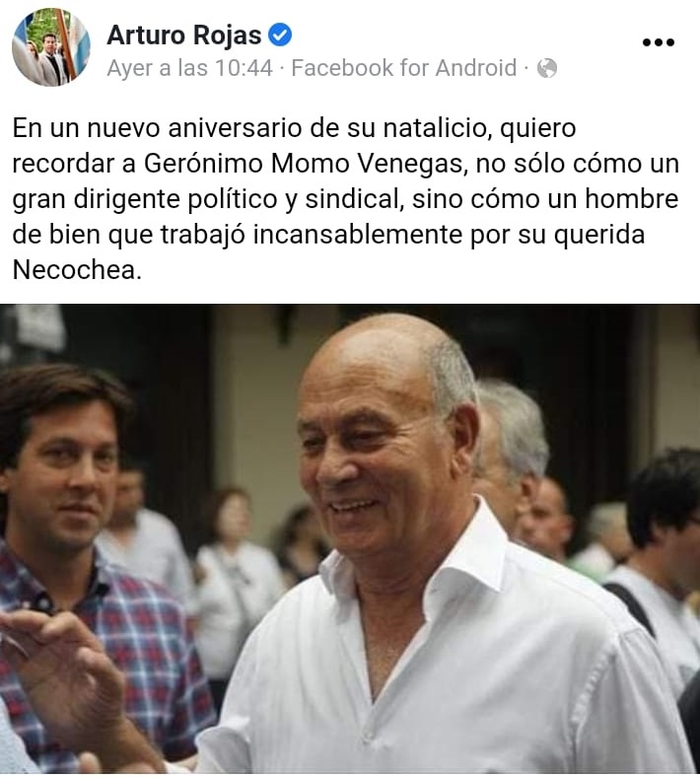
Task: Select the gray-haired man behind the bald man
Action: [511, 446]
